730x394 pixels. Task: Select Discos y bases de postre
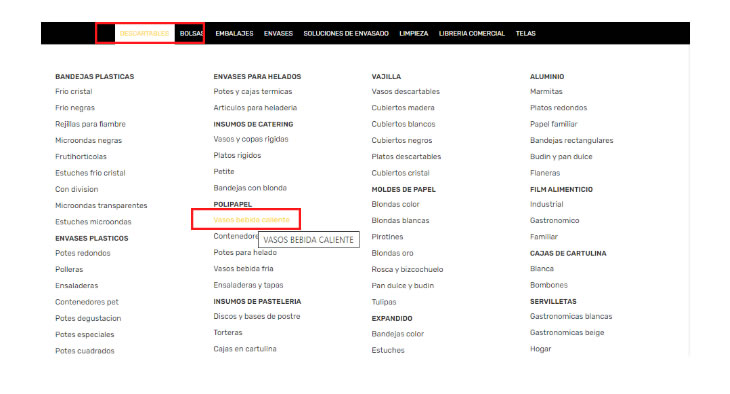(257, 316)
